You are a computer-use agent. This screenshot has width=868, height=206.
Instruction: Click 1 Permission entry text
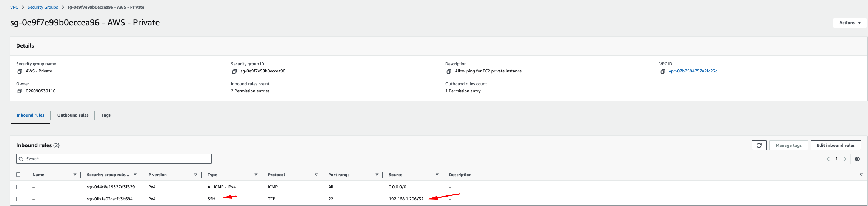pyautogui.click(x=463, y=91)
